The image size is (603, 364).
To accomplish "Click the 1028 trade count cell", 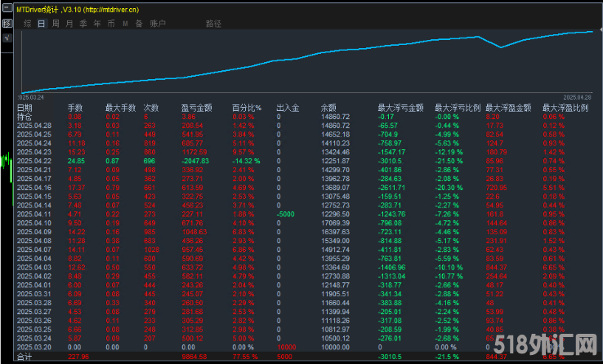I will [x=151, y=250].
